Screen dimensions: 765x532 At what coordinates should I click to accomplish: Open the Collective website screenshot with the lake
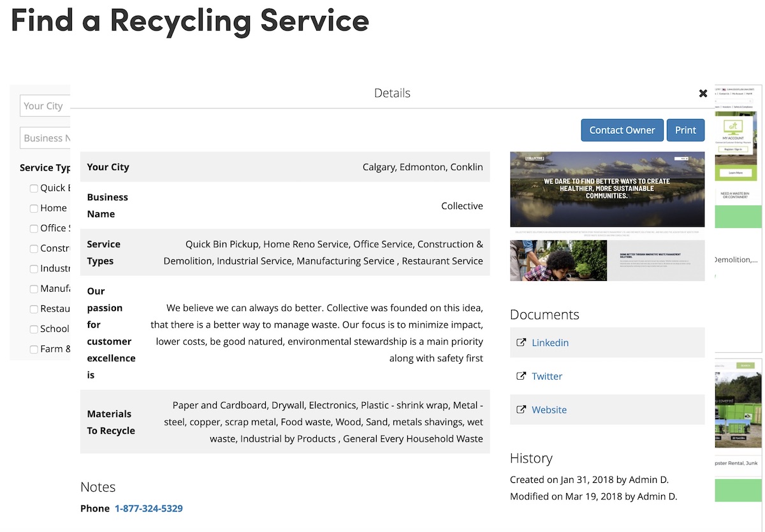(607, 189)
